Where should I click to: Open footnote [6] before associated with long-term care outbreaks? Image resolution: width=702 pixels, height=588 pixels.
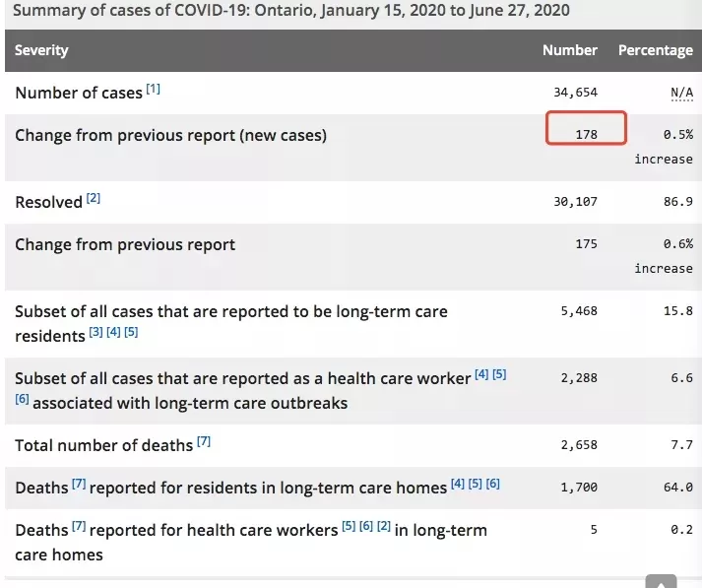click(x=22, y=399)
